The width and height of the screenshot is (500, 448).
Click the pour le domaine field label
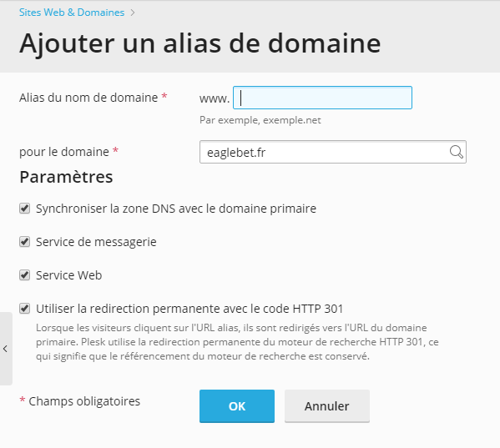64,152
